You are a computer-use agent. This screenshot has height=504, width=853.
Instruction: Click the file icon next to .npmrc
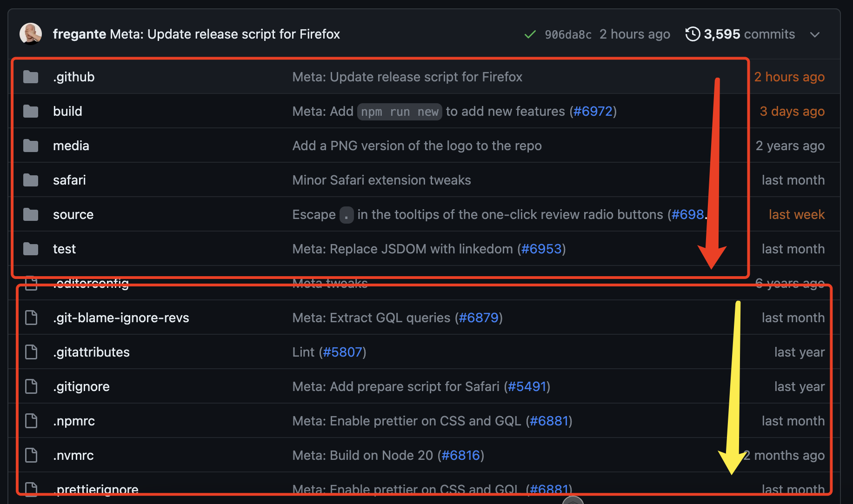(x=31, y=421)
